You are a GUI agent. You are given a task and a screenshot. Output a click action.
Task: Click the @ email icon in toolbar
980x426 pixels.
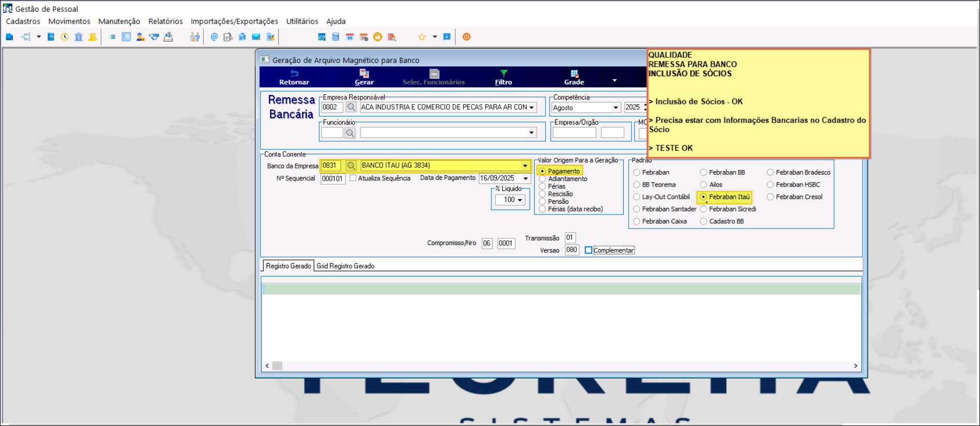coord(214,37)
